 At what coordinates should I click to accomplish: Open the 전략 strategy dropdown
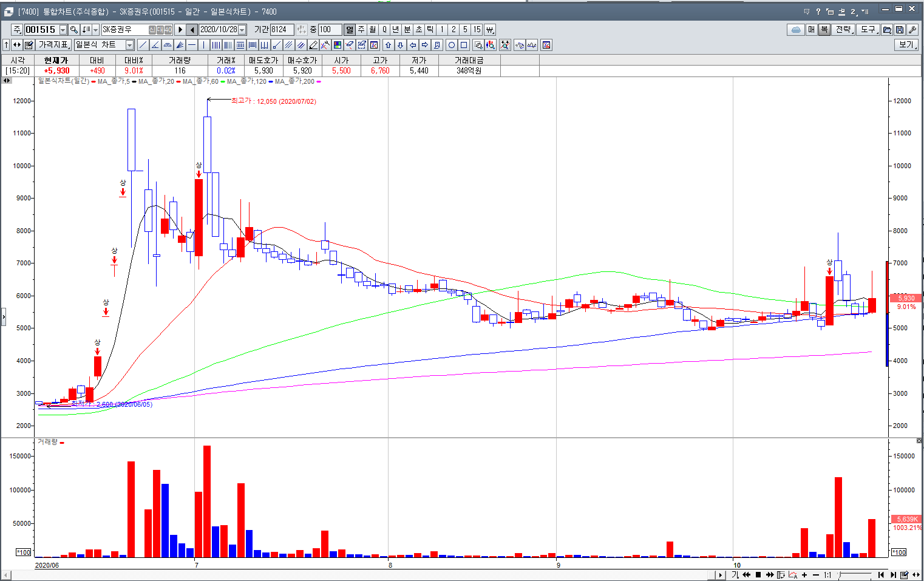click(x=844, y=29)
